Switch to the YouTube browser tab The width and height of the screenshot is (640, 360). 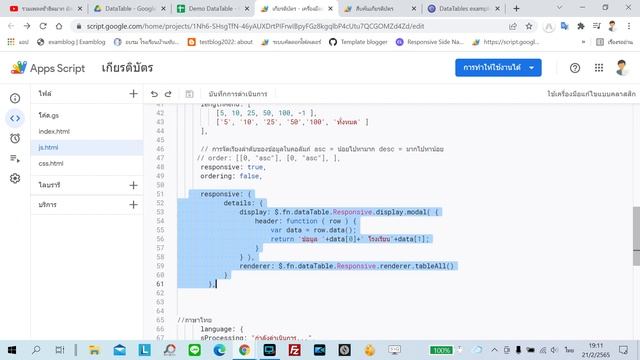tap(46, 9)
